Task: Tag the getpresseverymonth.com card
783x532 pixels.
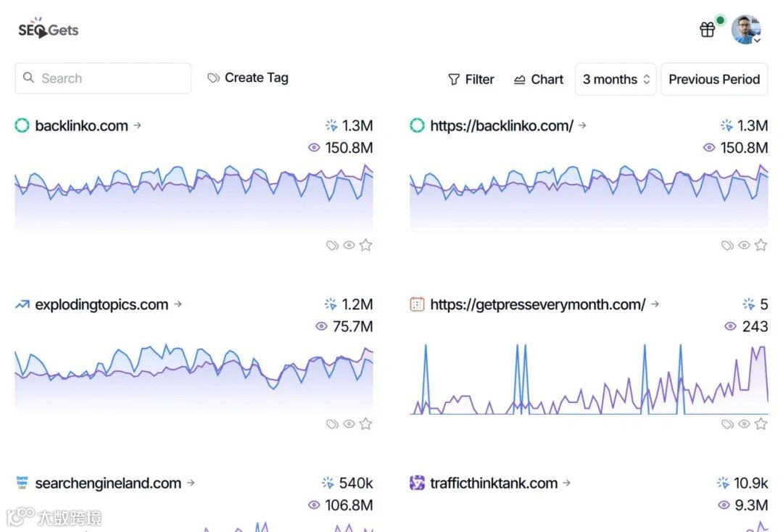Action: 728,424
